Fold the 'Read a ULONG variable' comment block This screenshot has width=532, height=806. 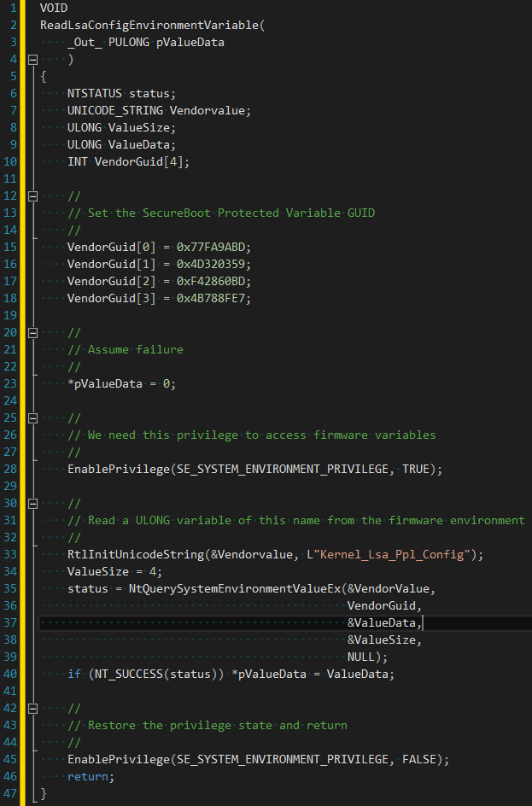(x=32, y=503)
